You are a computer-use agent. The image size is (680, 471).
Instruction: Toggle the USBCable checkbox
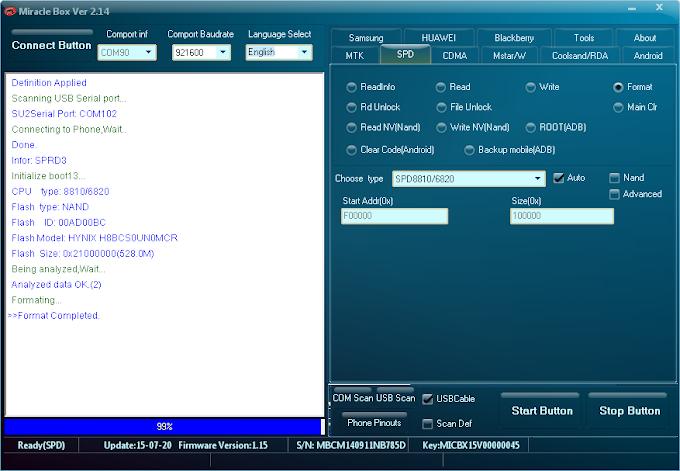click(428, 399)
